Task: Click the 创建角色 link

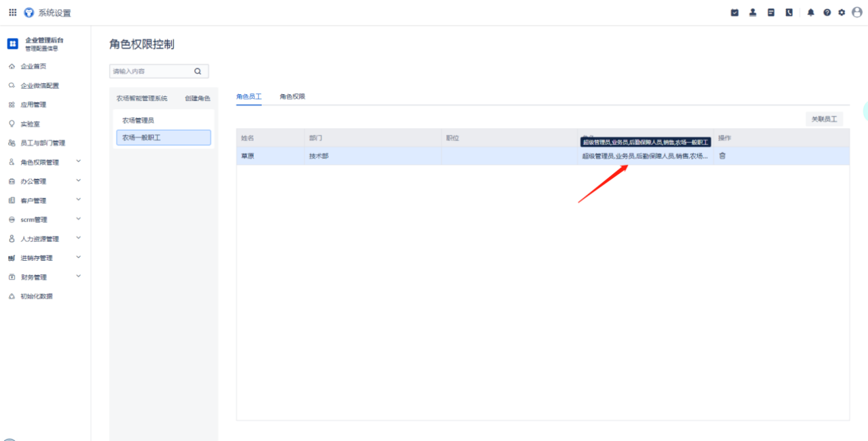Action: 197,99
